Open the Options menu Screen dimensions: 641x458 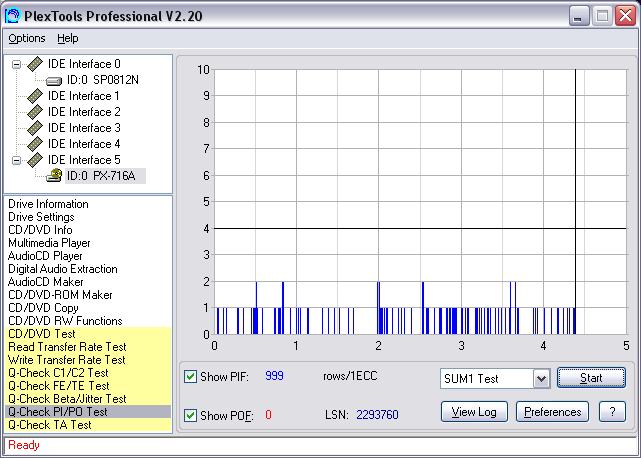27,38
